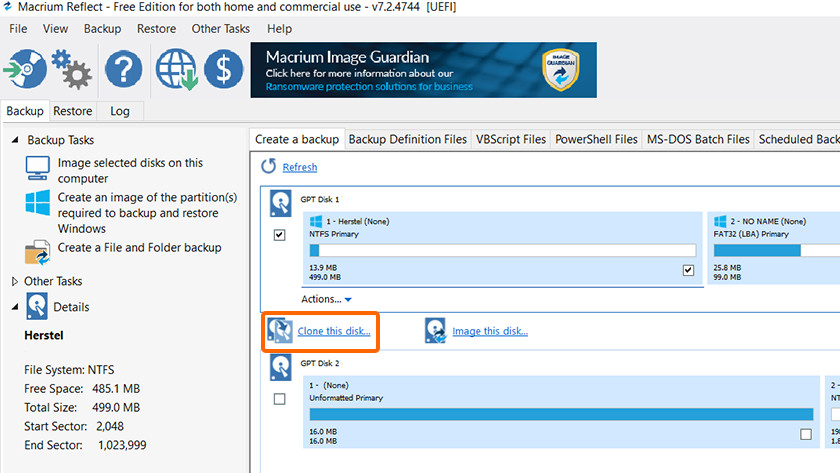840x473 pixels.
Task: Open the Backup menu
Action: (102, 28)
